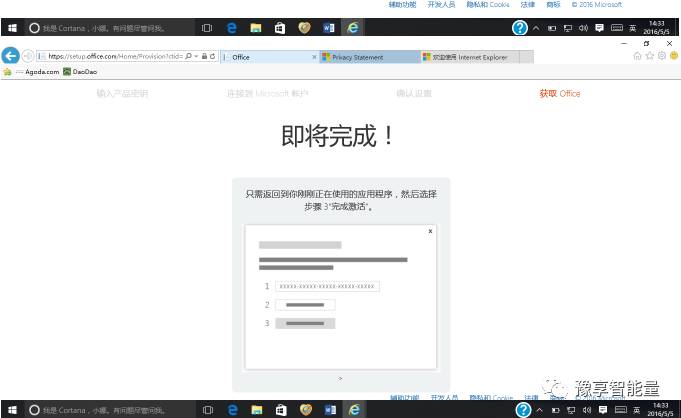Open Word from the bottom taskbar
The height and width of the screenshot is (418, 681).
point(330,410)
